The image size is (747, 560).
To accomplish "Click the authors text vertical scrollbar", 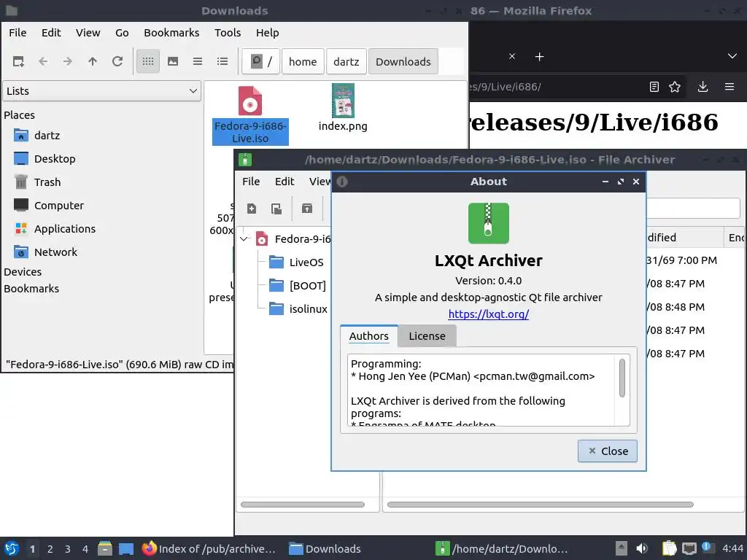I will pyautogui.click(x=622, y=378).
